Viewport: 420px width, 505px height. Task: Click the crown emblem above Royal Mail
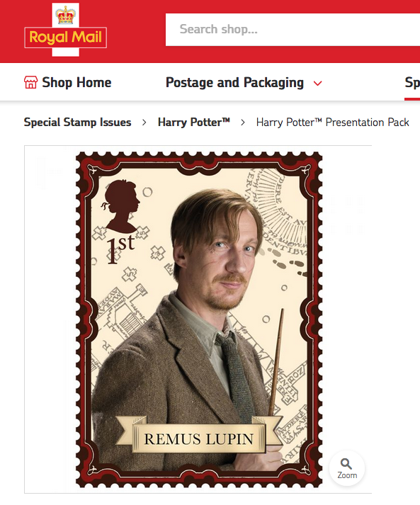tap(65, 15)
